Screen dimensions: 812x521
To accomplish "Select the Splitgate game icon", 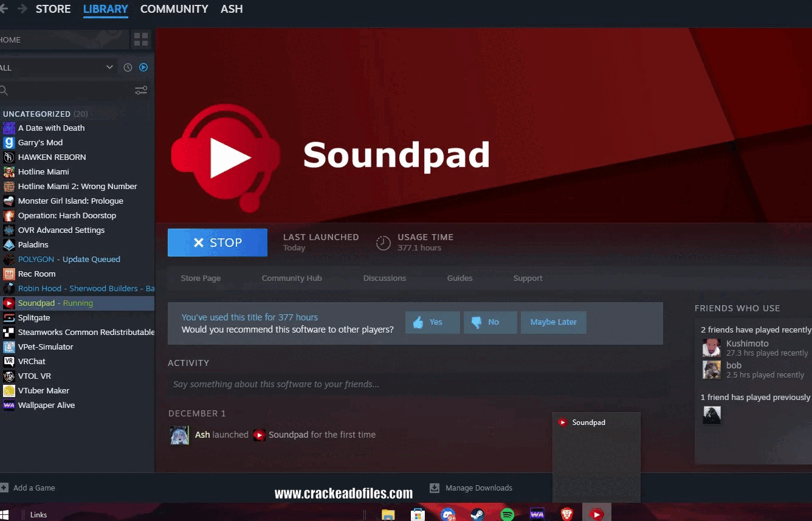I will [9, 318].
